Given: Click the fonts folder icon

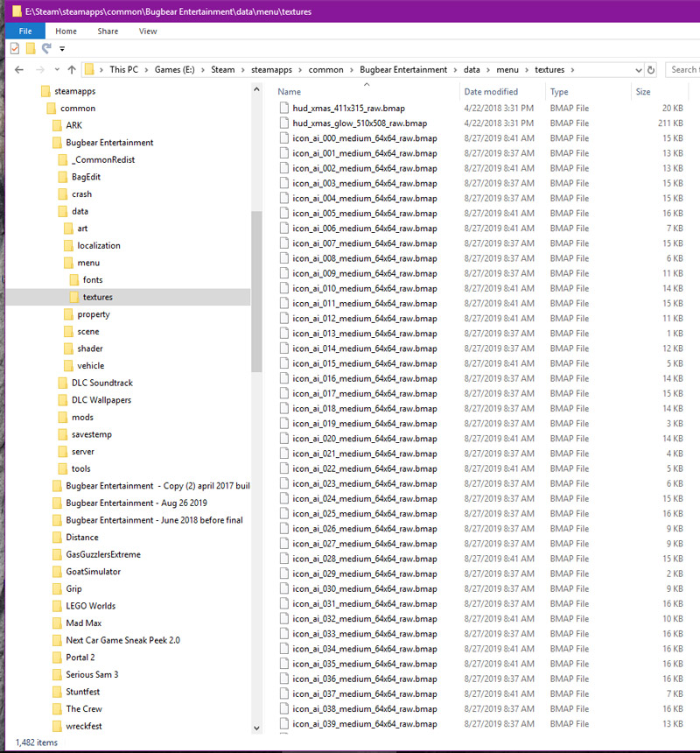Looking at the screenshot, I should click(74, 280).
